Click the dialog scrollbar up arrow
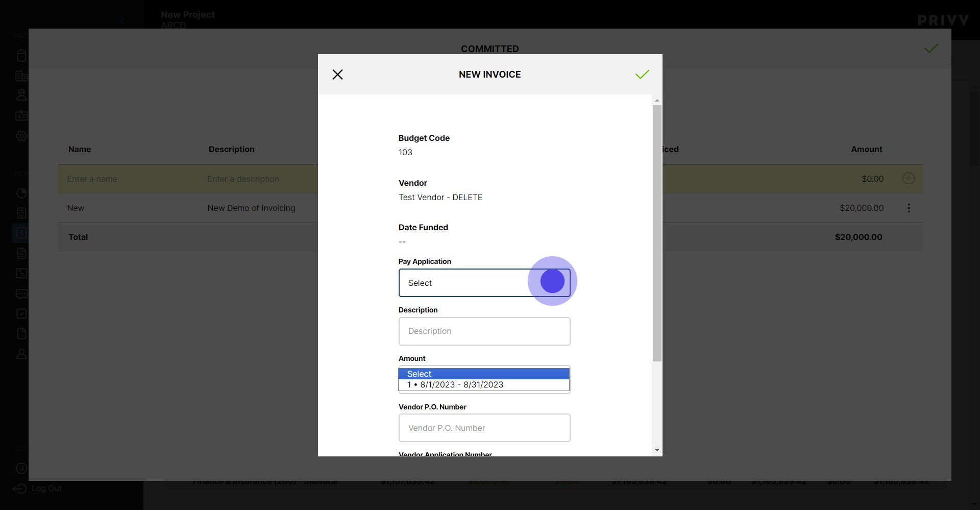 (657, 101)
